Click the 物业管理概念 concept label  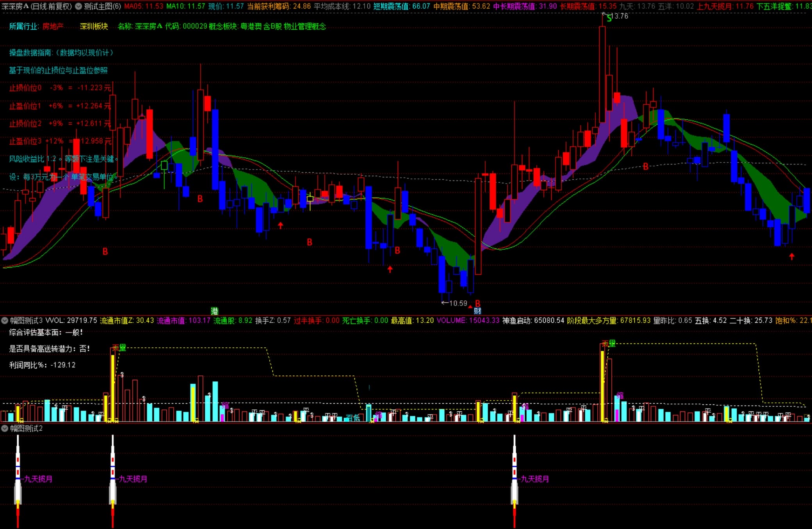pos(304,26)
